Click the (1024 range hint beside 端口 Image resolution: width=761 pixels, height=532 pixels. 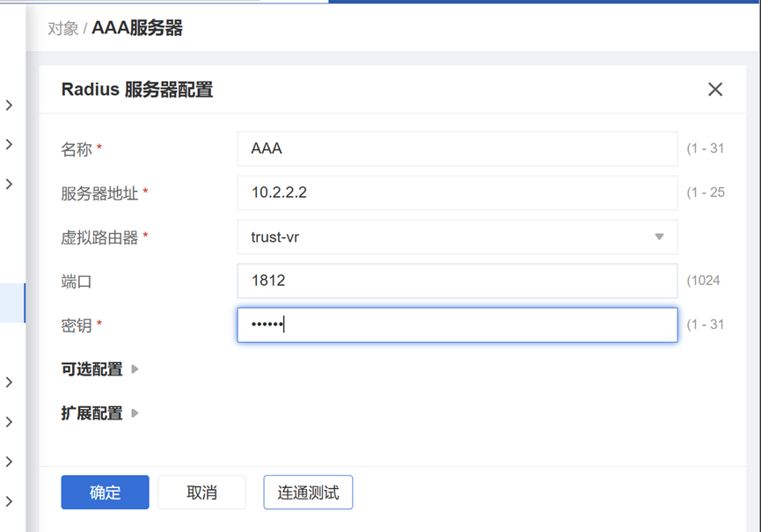(703, 281)
